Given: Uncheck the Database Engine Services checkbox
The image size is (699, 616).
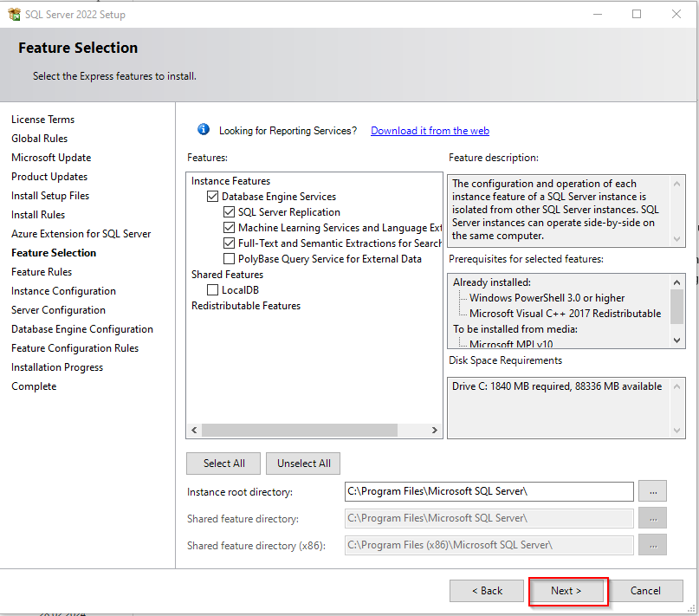Looking at the screenshot, I should [x=213, y=197].
